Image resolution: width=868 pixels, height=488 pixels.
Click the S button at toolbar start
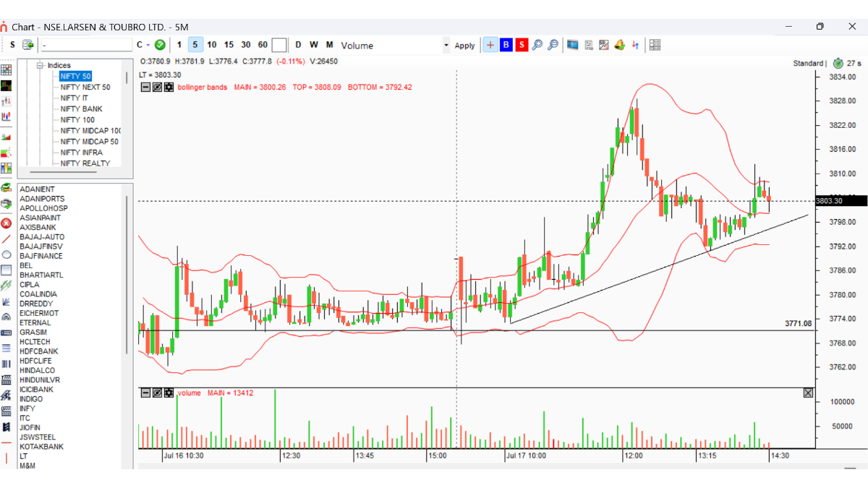pyautogui.click(x=12, y=45)
